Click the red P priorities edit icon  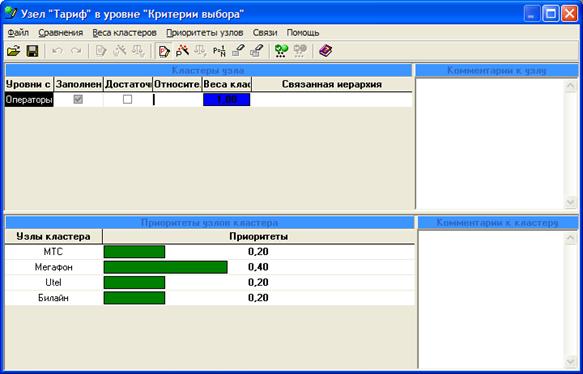164,51
